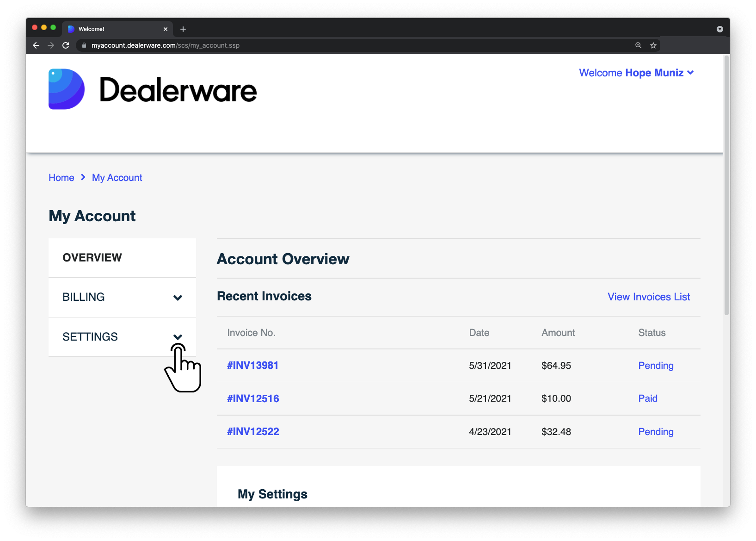Expand the SETTINGS chevron
This screenshot has width=756, height=541.
click(178, 337)
